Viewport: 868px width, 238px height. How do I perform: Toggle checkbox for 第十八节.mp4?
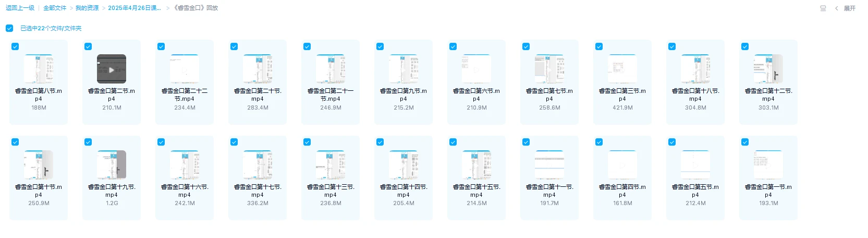[x=672, y=46]
